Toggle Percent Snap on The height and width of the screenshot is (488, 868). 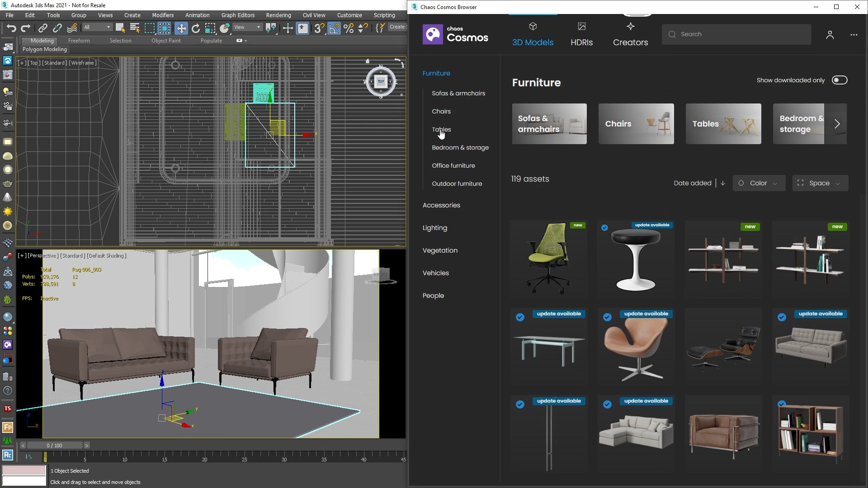click(348, 28)
